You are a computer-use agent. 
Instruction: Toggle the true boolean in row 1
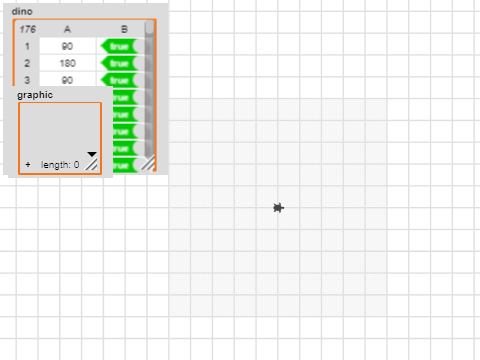(x=120, y=46)
